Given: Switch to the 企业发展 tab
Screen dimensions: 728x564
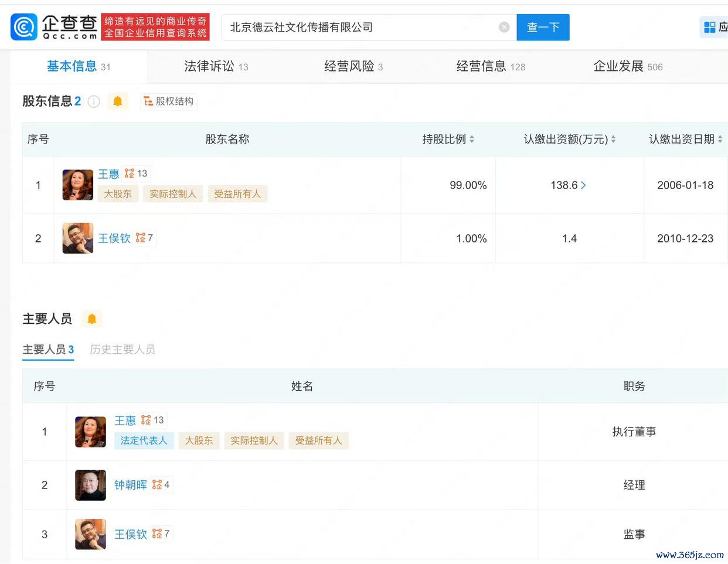Looking at the screenshot, I should (628, 66).
